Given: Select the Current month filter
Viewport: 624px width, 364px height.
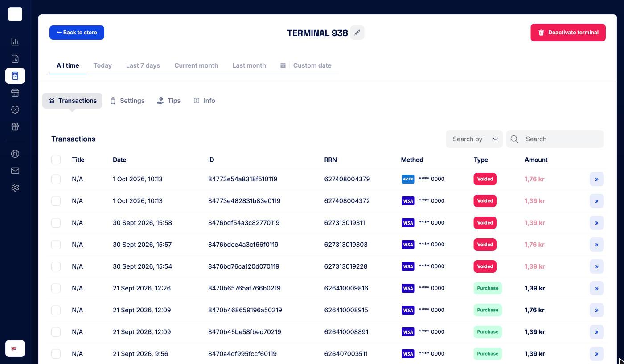Looking at the screenshot, I should (196, 65).
